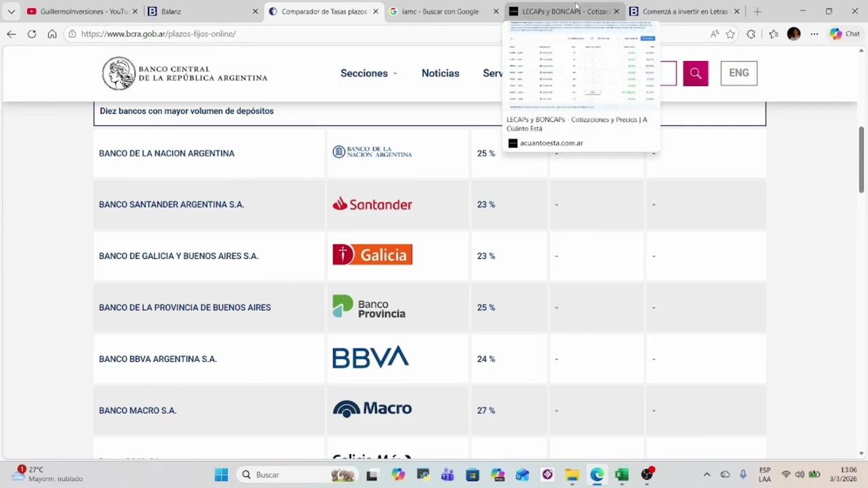Reload the current page
The image size is (868, 488).
click(x=32, y=34)
